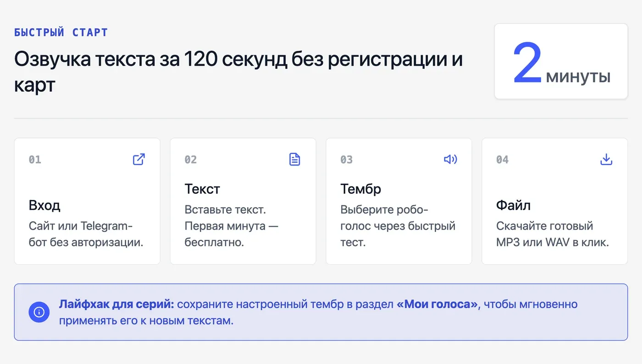
Task: Click step number 02
Action: click(x=191, y=160)
